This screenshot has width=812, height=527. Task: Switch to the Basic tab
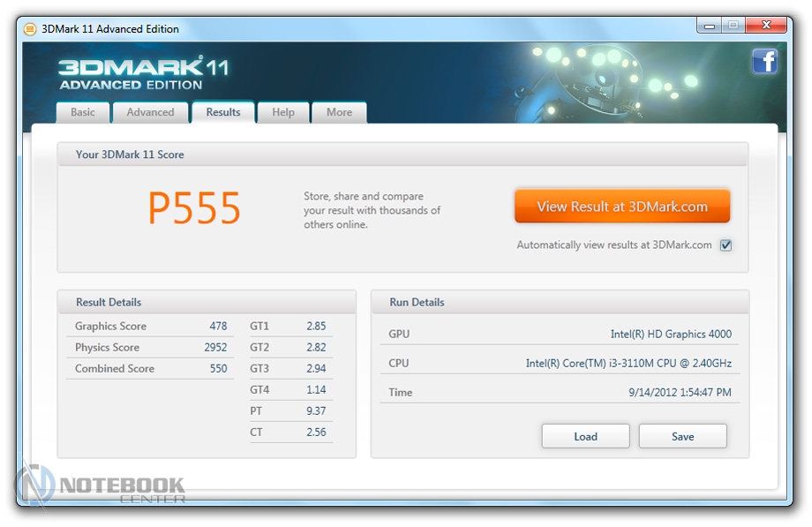83,112
